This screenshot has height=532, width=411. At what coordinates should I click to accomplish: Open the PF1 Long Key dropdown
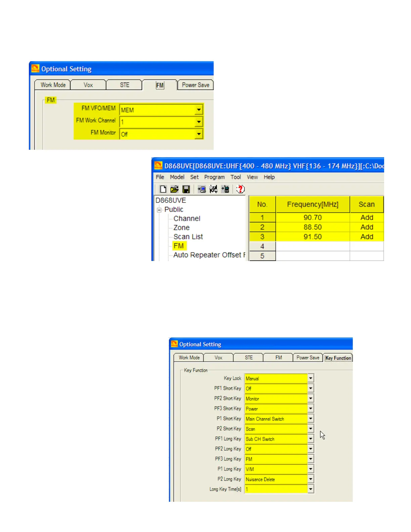[311, 439]
